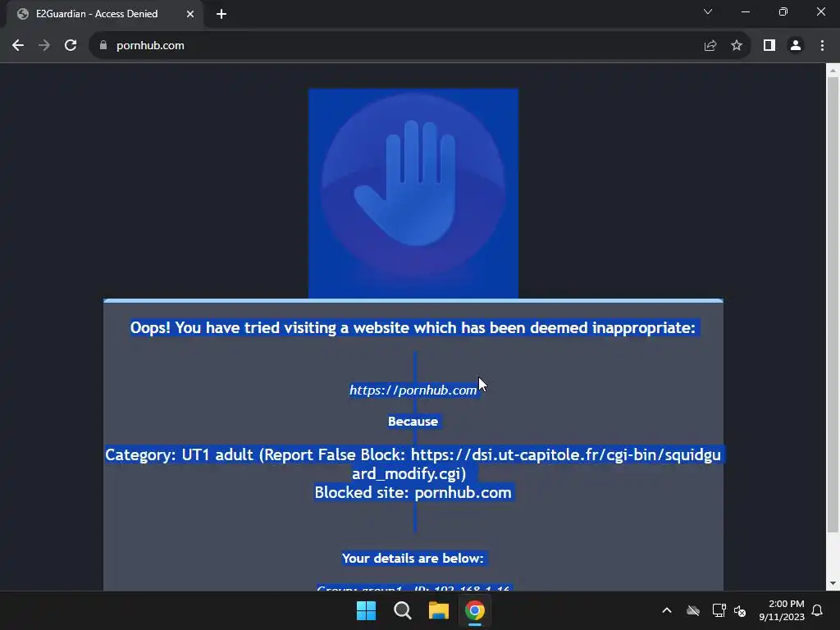Open File Explorer from the taskbar
Viewport: 840px width, 630px height.
438,610
